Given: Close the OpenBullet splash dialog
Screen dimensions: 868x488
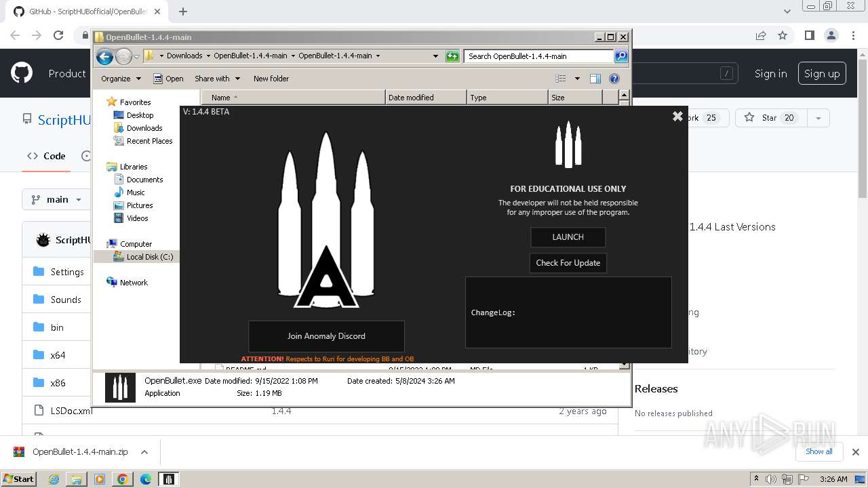Looking at the screenshot, I should coord(677,117).
